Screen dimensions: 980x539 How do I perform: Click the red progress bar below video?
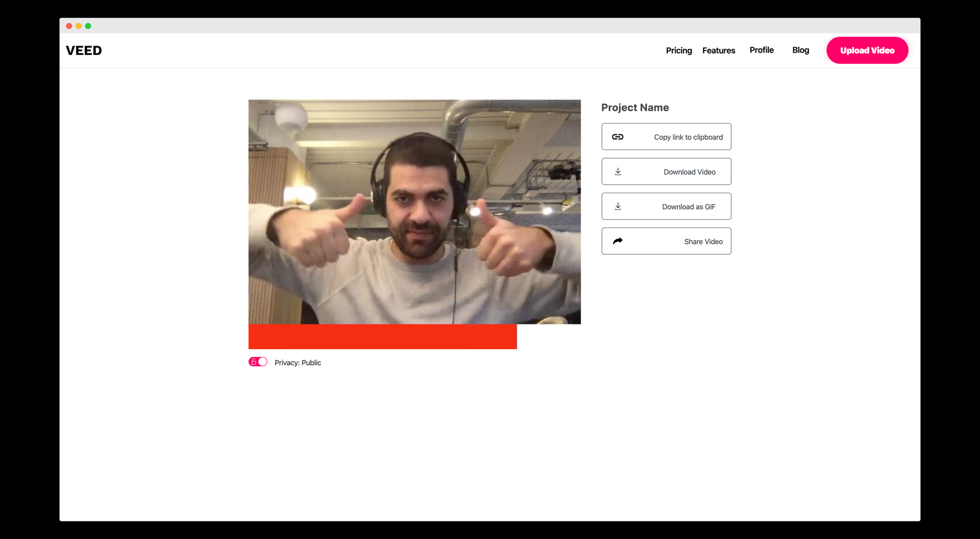383,336
